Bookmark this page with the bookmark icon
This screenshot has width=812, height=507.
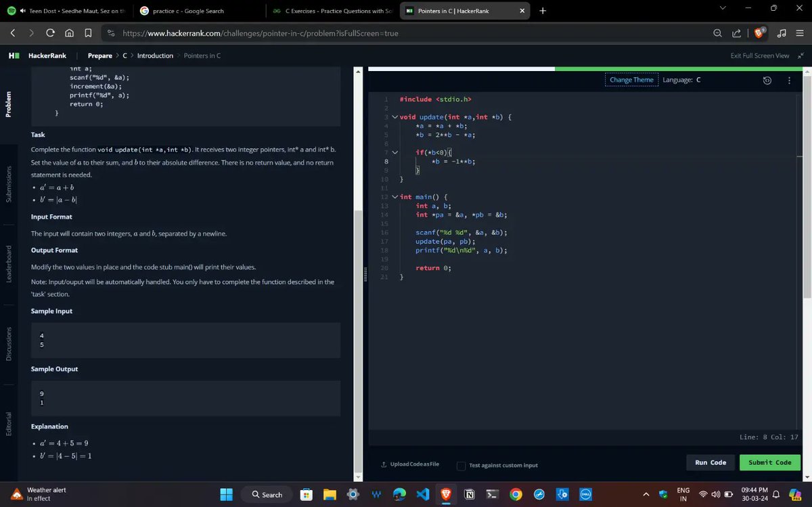pos(88,33)
